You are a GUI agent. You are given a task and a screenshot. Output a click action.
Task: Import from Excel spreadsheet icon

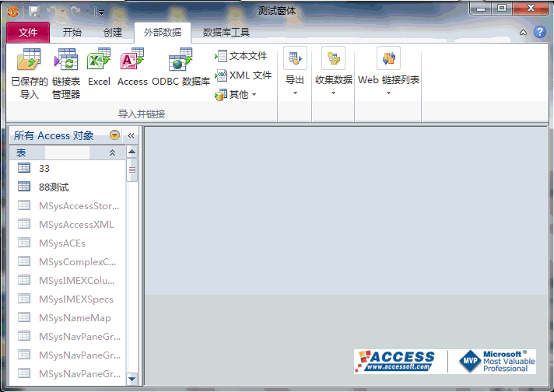coord(100,67)
